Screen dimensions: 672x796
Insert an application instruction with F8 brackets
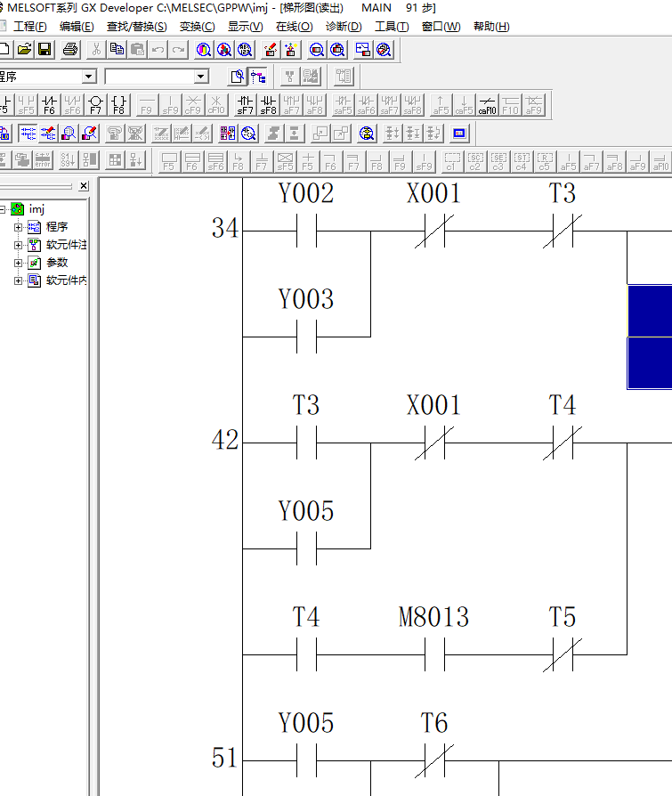pos(118,104)
